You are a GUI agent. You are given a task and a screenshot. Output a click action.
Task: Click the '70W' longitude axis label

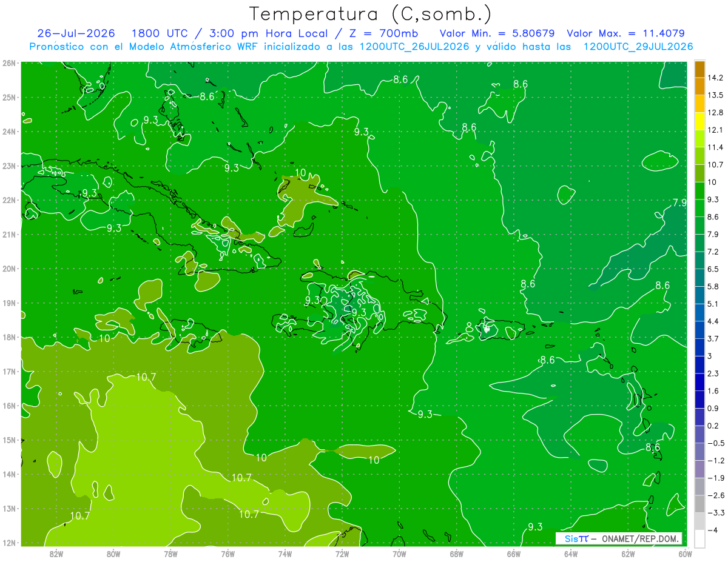(x=399, y=554)
